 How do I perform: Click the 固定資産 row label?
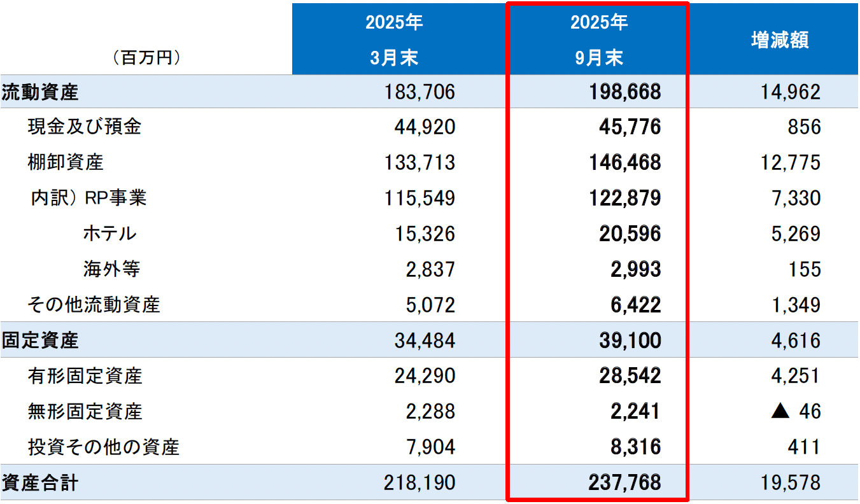(x=40, y=340)
